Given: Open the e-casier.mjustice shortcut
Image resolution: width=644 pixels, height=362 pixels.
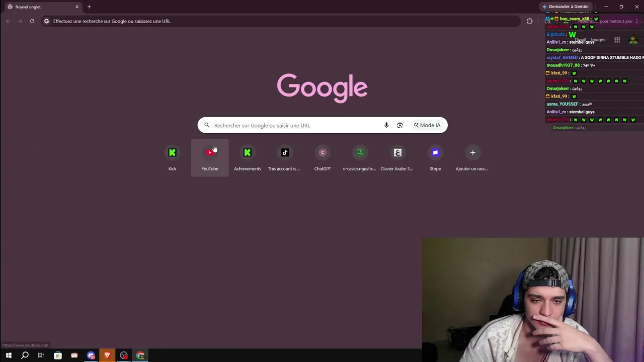Looking at the screenshot, I should 360,158.
